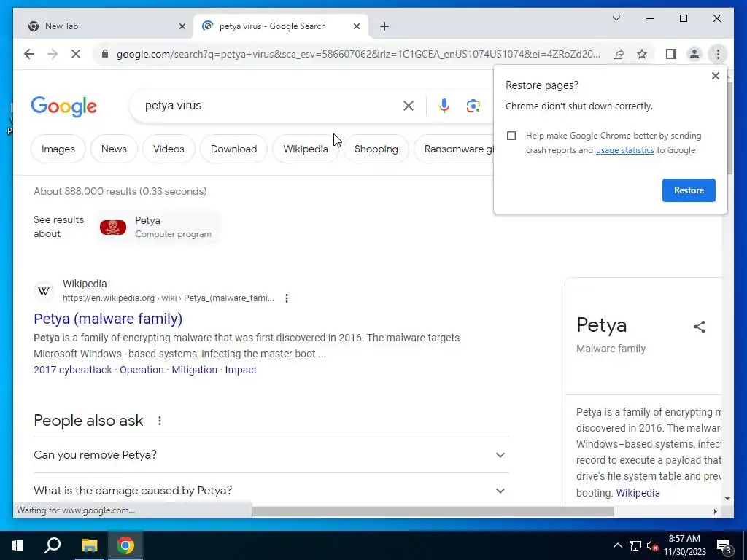This screenshot has width=747, height=560.
Task: Switch to the New Tab tab
Action: (x=104, y=26)
